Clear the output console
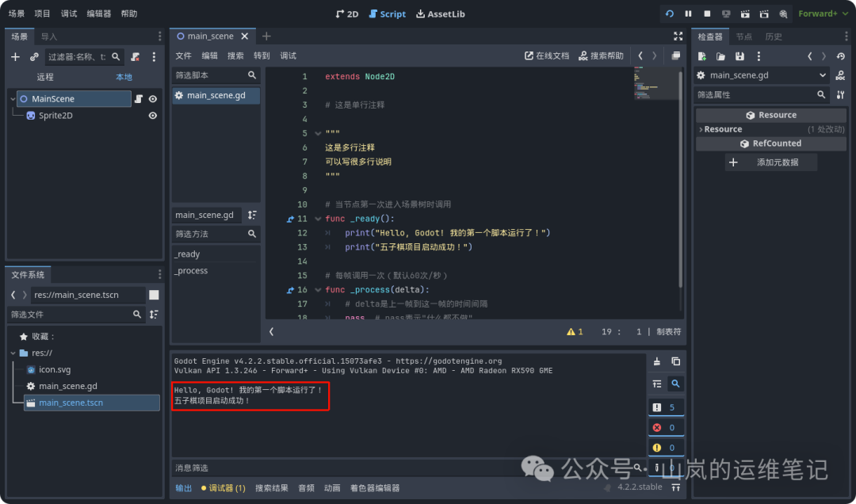The image size is (856, 504). [655, 361]
